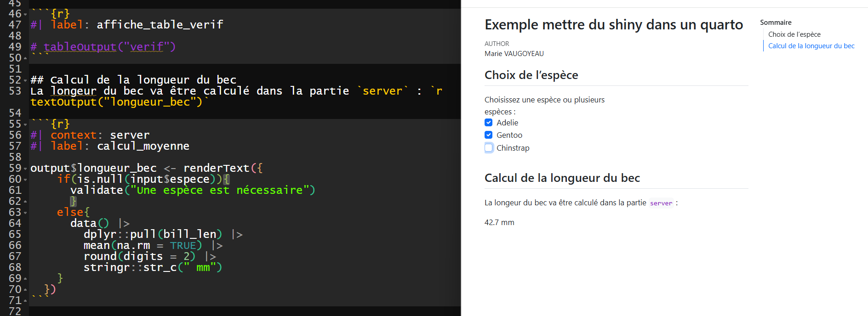Click the fold end marker at line 69

pos(25,279)
